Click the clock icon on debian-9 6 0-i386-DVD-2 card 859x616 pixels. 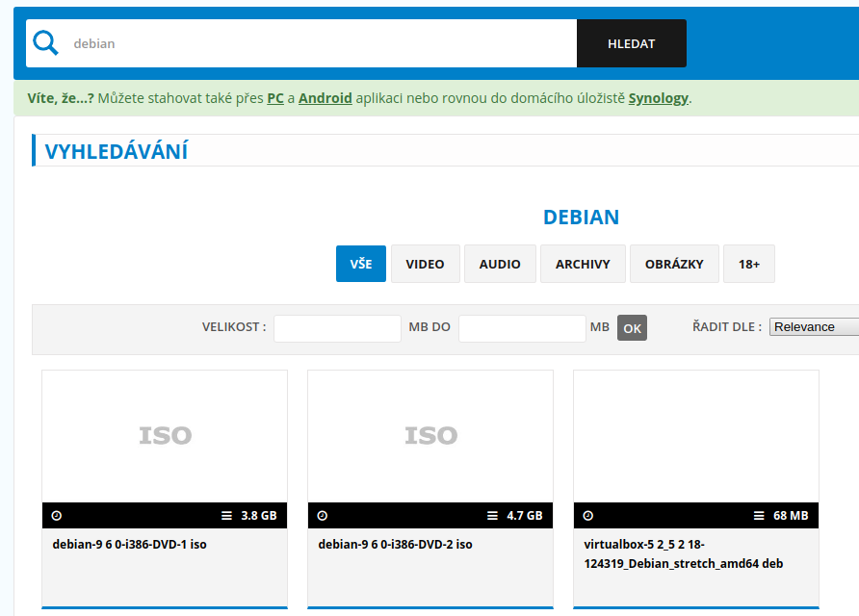click(x=322, y=516)
